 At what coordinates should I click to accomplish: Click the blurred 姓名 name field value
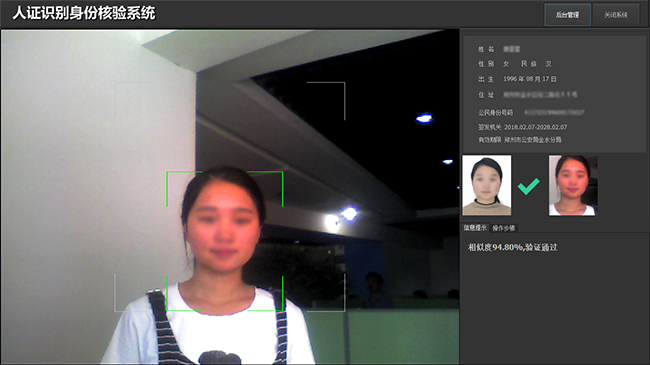pyautogui.click(x=512, y=49)
